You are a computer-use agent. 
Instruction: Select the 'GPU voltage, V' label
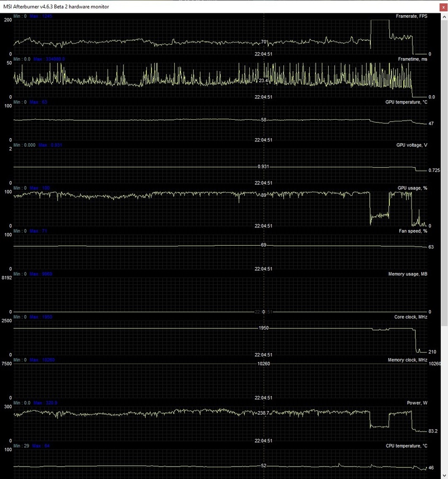[412, 145]
